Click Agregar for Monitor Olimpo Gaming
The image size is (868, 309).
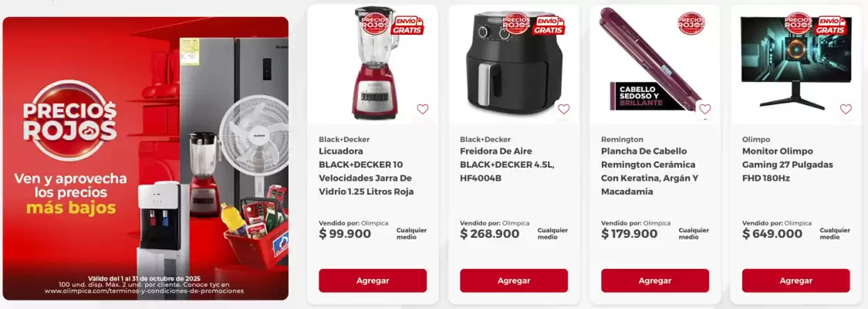click(x=796, y=280)
